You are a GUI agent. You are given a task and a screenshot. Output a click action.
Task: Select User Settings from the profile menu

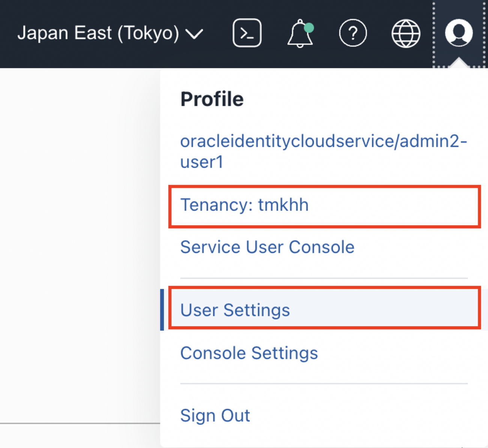point(235,310)
